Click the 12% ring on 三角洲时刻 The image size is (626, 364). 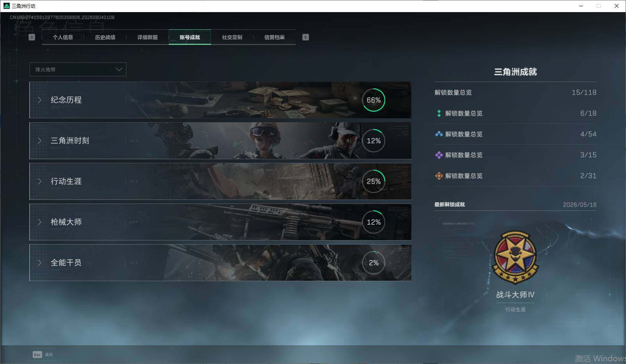tap(374, 141)
